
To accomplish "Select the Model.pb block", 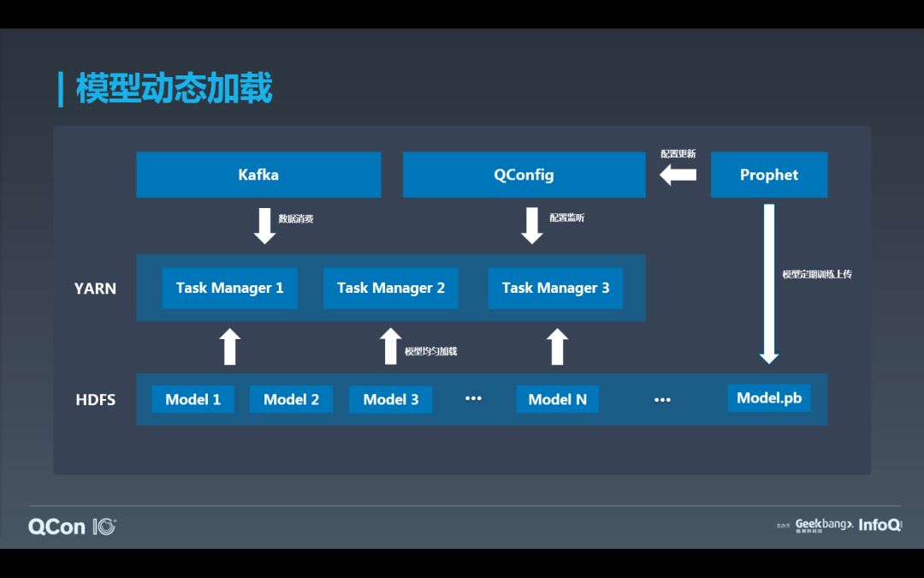I will (769, 398).
